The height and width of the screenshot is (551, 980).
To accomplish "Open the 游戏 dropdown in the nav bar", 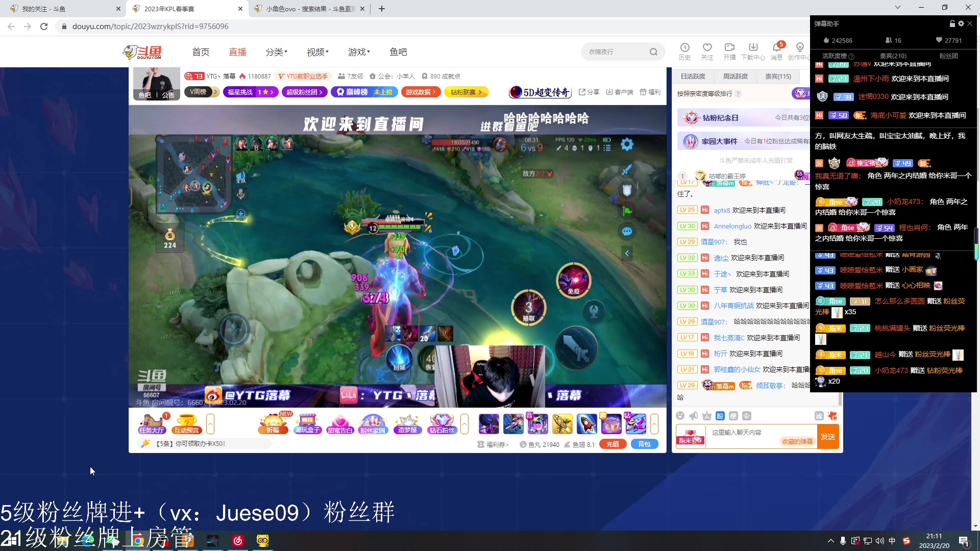I will [359, 52].
